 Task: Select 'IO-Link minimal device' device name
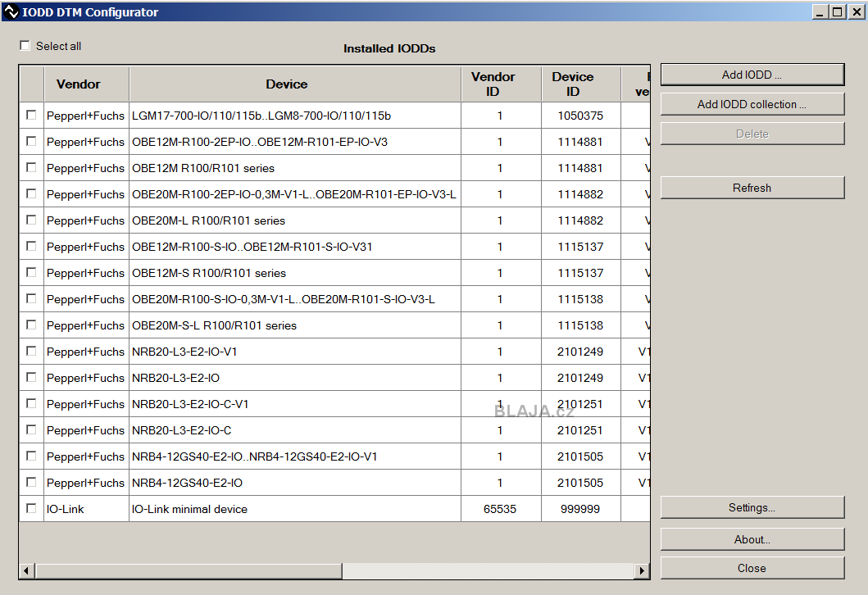[x=189, y=509]
